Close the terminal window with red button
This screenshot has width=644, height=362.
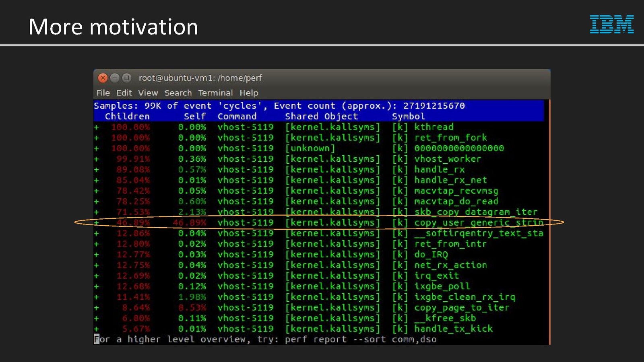pyautogui.click(x=103, y=78)
